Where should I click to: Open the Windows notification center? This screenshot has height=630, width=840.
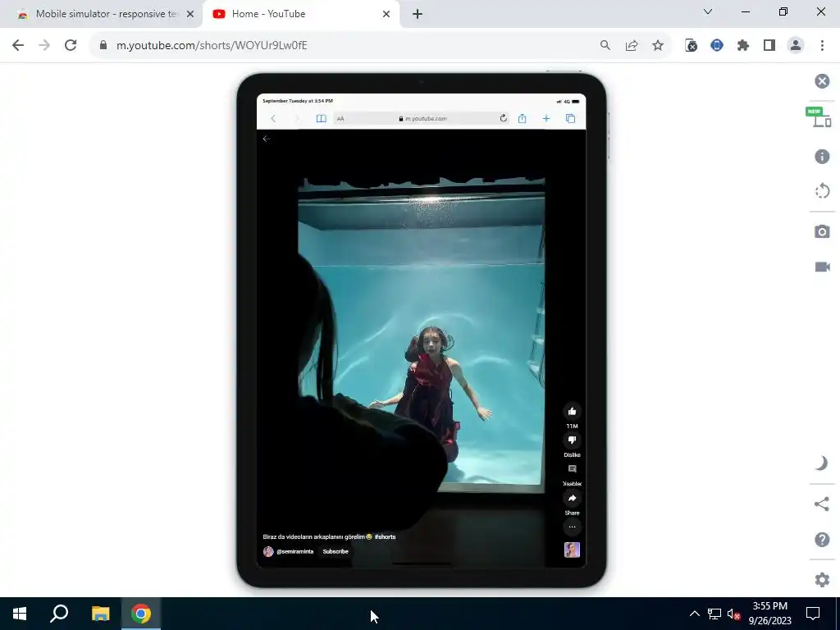(813, 614)
